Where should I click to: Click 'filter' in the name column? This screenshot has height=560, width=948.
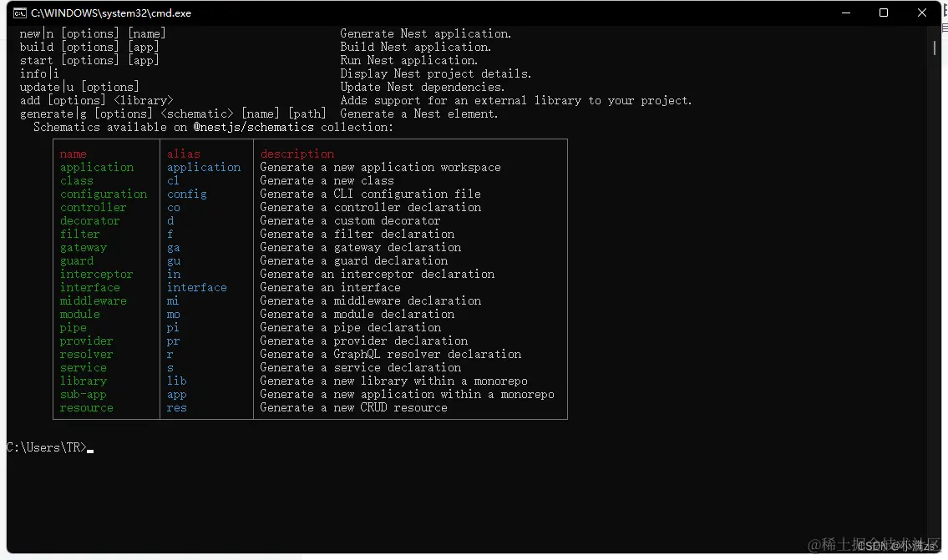coord(80,234)
